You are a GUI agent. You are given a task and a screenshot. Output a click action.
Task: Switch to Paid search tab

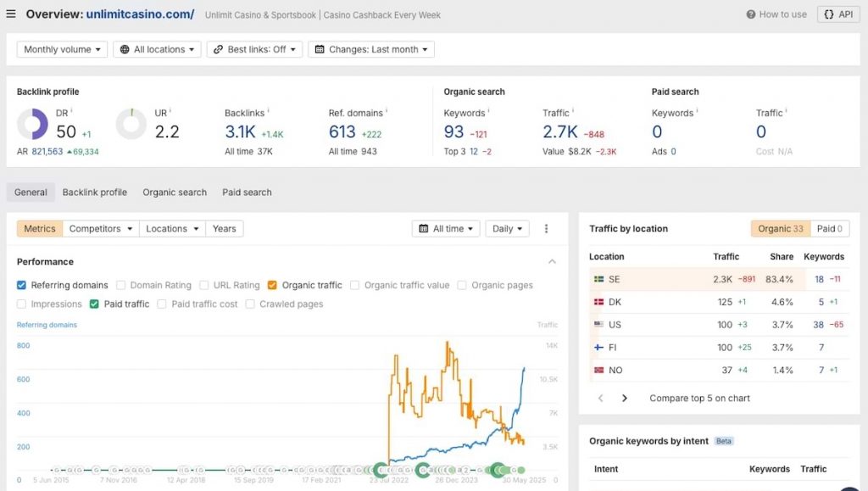(x=247, y=192)
